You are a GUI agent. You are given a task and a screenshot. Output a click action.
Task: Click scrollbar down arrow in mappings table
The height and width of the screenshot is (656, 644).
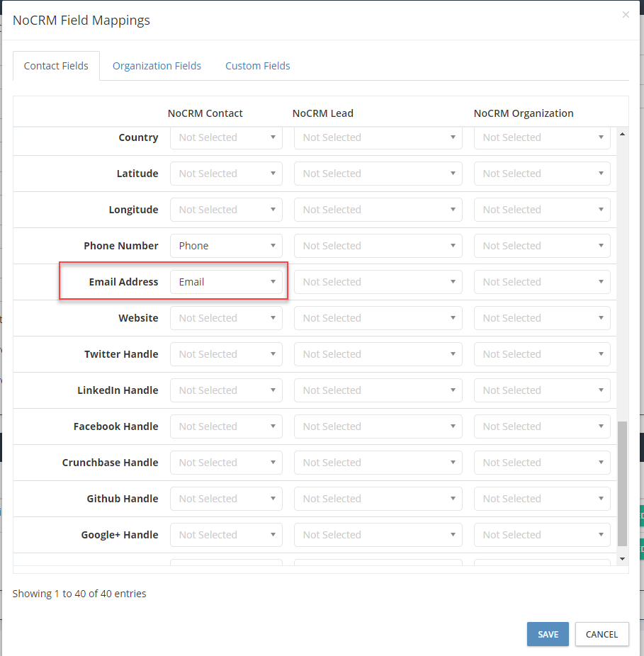[x=623, y=559]
